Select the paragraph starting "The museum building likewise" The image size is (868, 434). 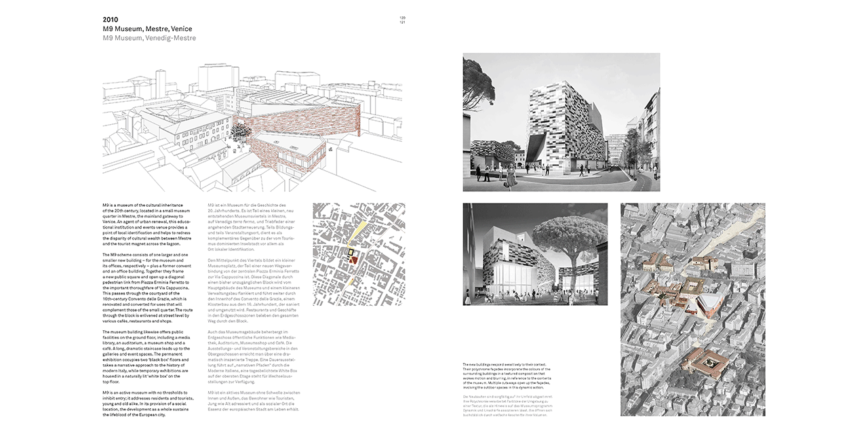click(147, 356)
